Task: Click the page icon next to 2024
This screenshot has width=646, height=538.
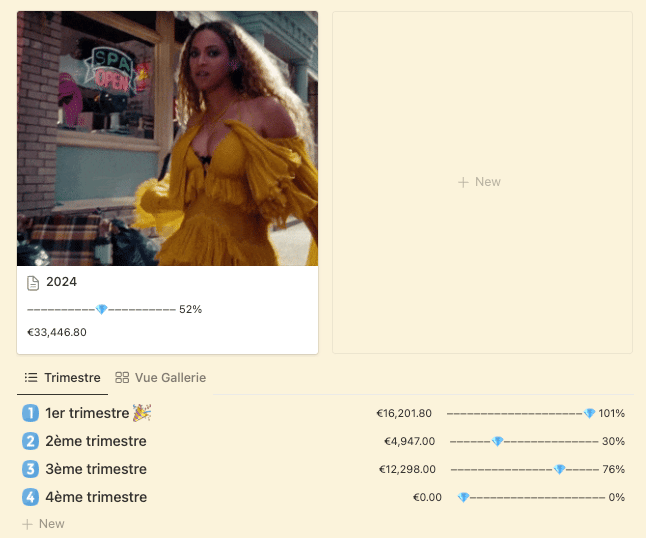Action: (x=33, y=283)
